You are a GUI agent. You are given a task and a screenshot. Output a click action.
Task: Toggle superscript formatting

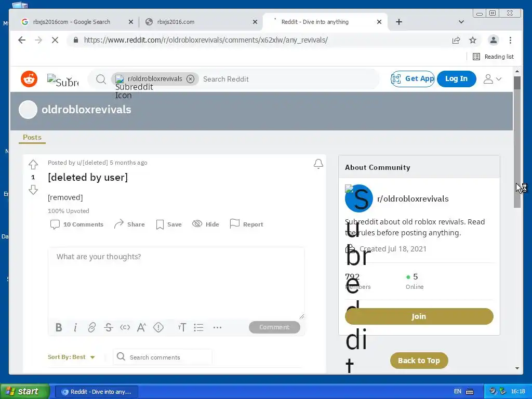(x=141, y=327)
